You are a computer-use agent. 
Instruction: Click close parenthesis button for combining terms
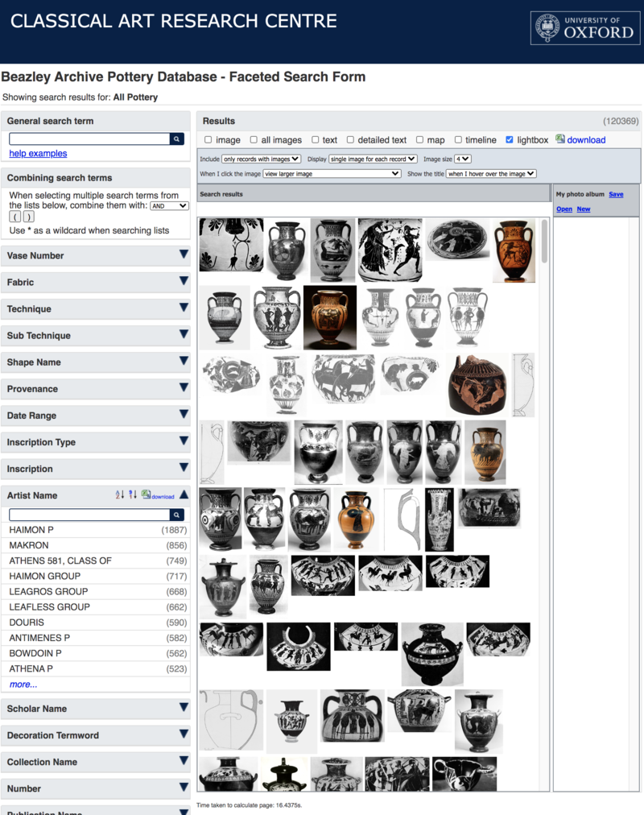pos(28,217)
